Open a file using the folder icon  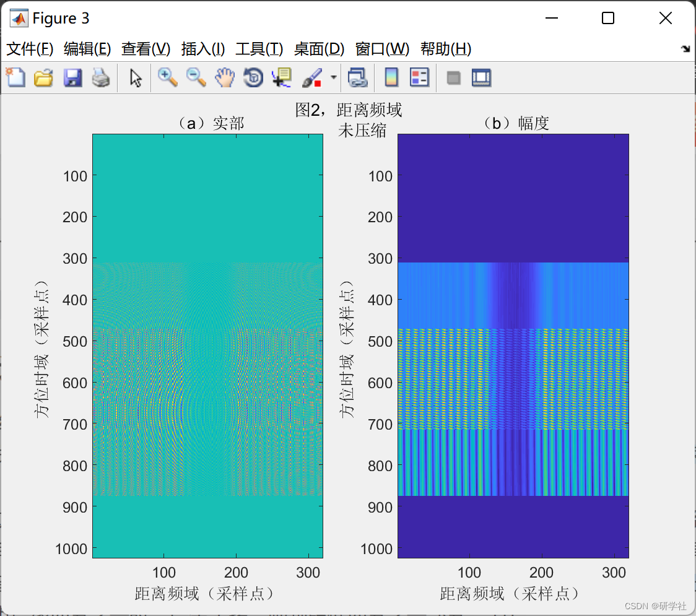point(43,77)
